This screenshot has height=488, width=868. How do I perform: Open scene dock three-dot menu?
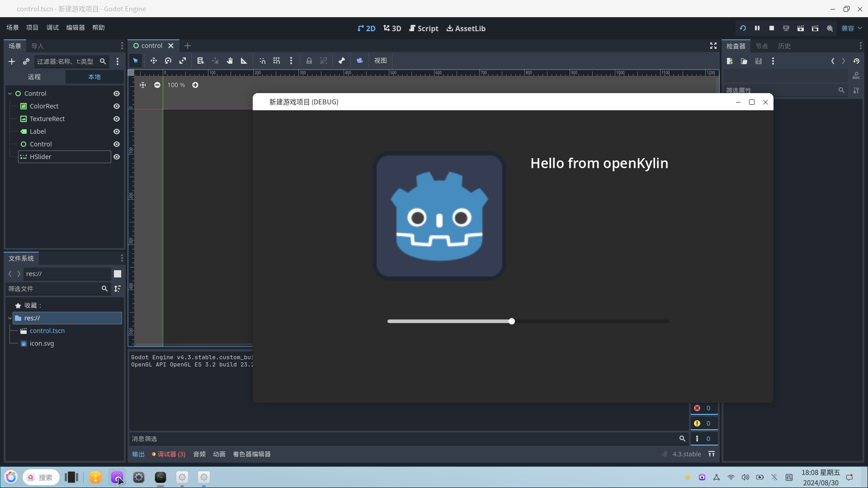122,46
